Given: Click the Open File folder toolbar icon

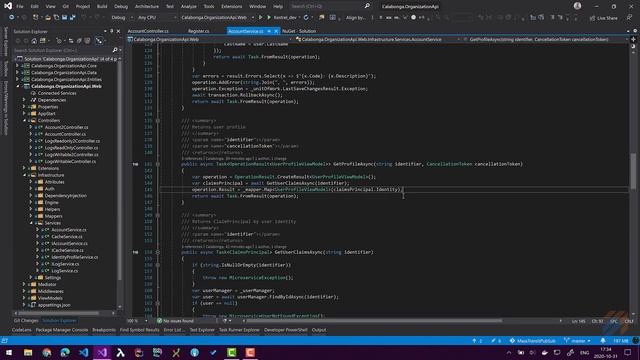Looking at the screenshot, I should pyautogui.click(x=48, y=18).
